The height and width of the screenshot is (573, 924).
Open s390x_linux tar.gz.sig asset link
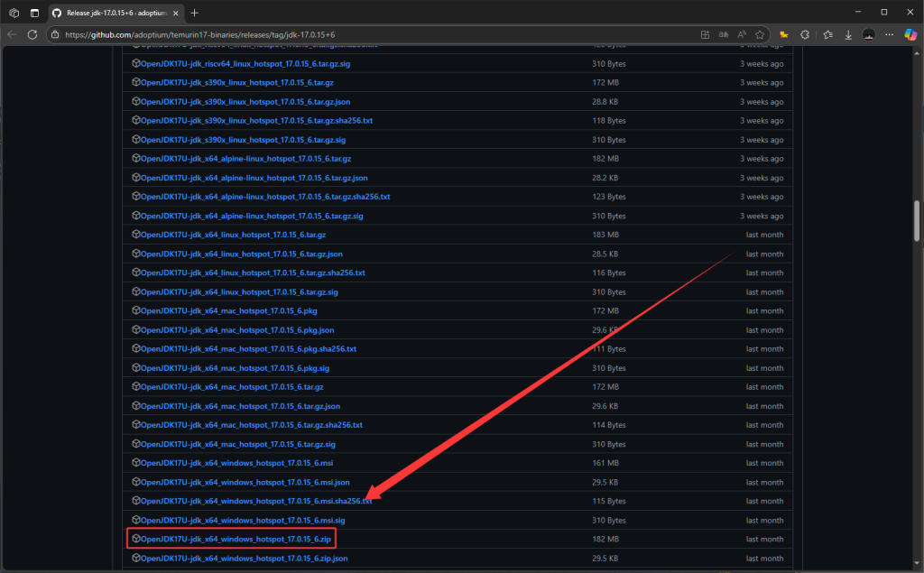pyautogui.click(x=243, y=140)
